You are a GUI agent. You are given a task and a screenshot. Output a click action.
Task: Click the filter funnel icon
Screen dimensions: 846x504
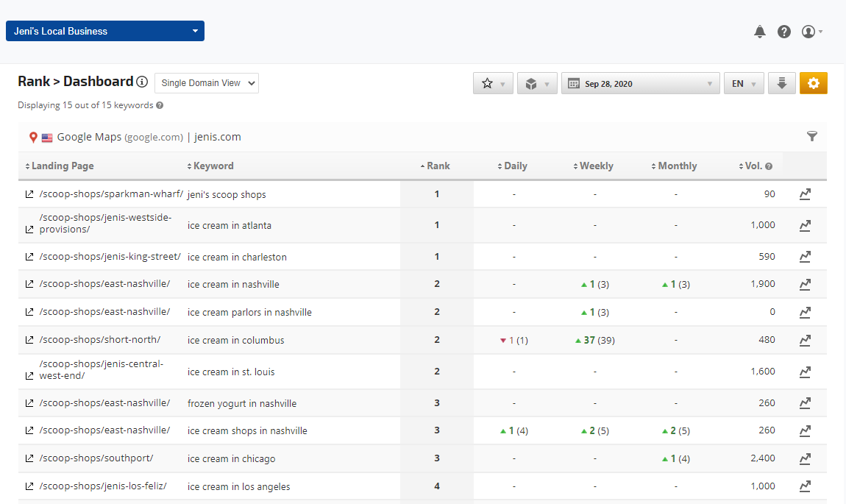click(x=812, y=136)
